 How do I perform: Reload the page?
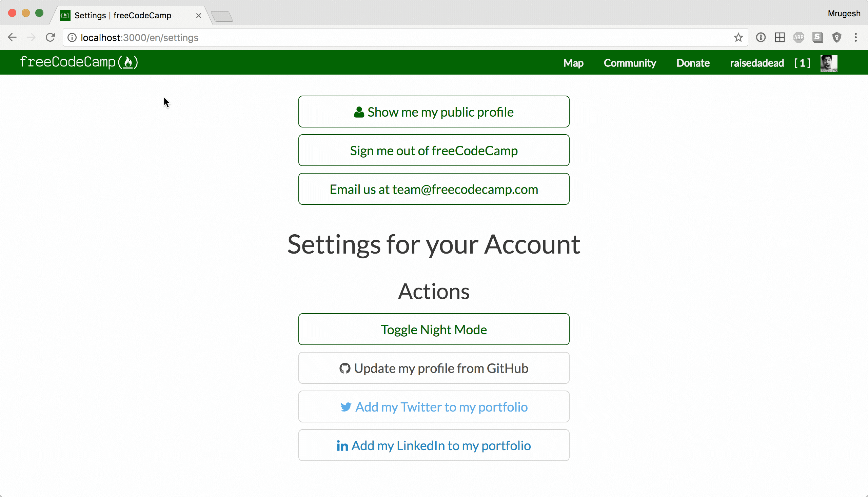click(x=51, y=37)
